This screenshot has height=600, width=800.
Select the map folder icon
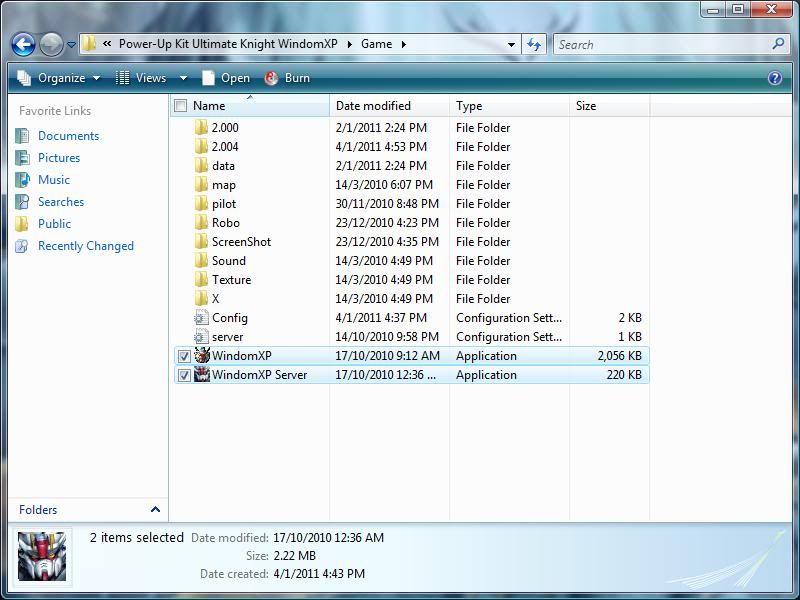tap(202, 184)
